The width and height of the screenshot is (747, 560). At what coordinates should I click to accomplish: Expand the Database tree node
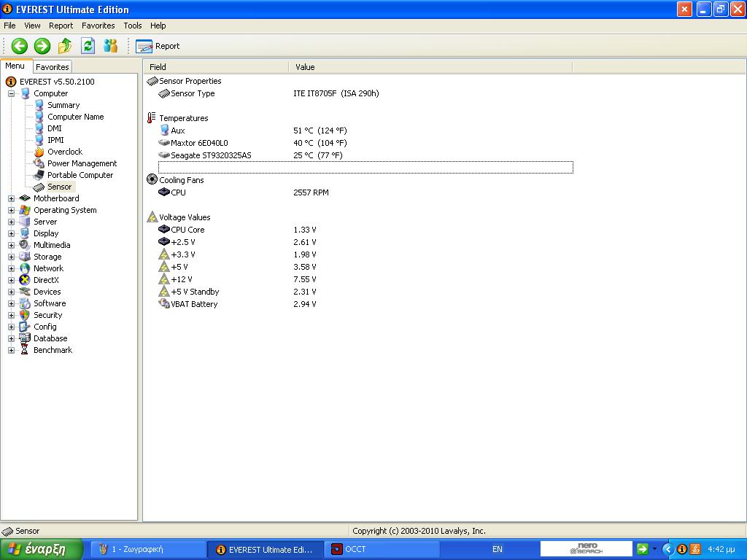(x=12, y=338)
